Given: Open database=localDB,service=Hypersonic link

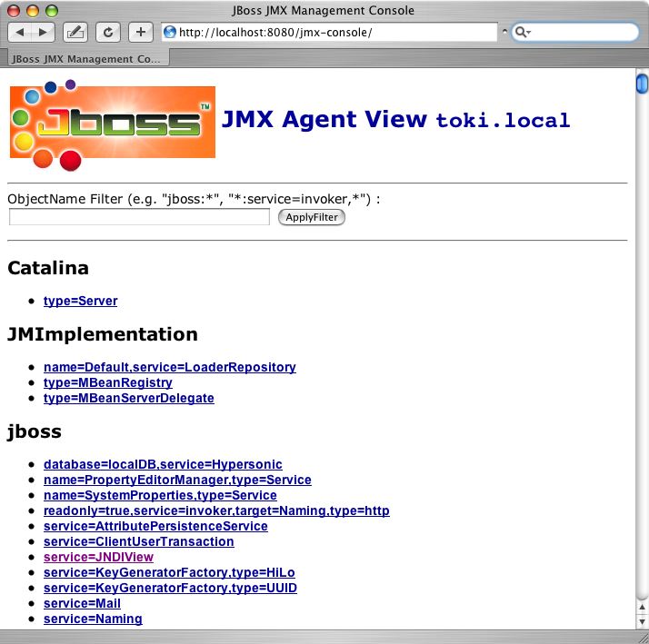Looking at the screenshot, I should [163, 464].
